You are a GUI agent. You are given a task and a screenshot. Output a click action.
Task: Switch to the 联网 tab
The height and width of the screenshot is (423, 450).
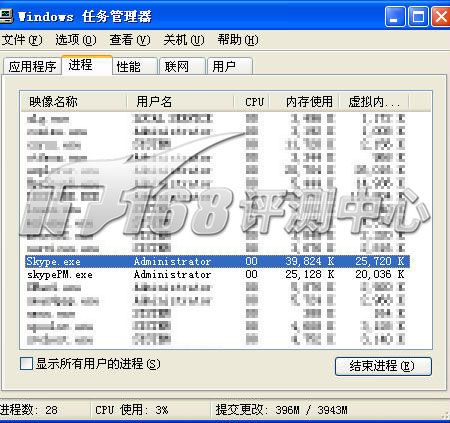182,66
